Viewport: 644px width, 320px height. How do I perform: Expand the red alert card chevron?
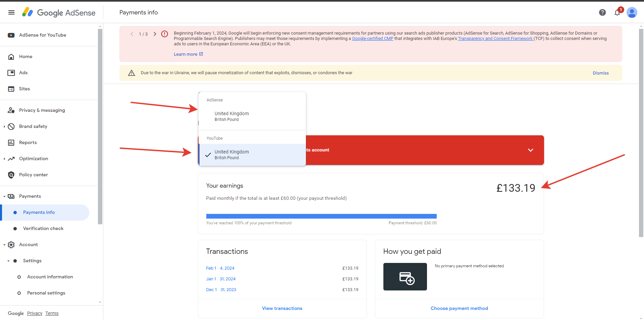(x=531, y=150)
